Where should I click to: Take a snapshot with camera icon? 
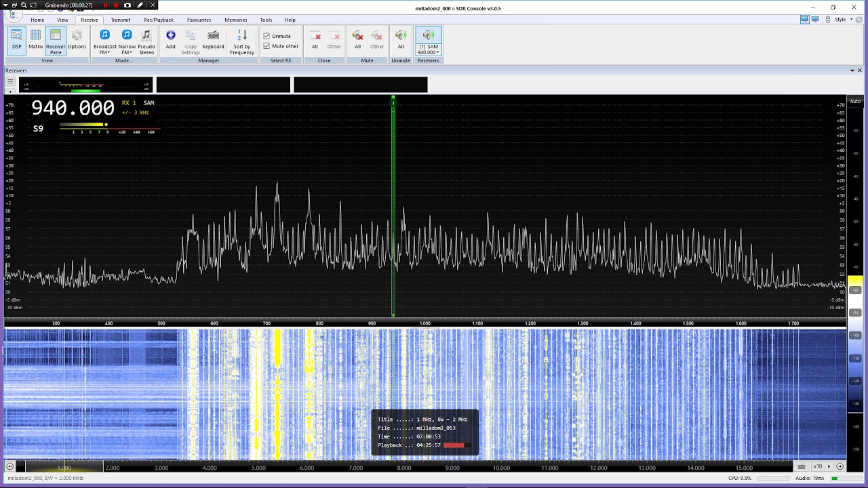127,5
